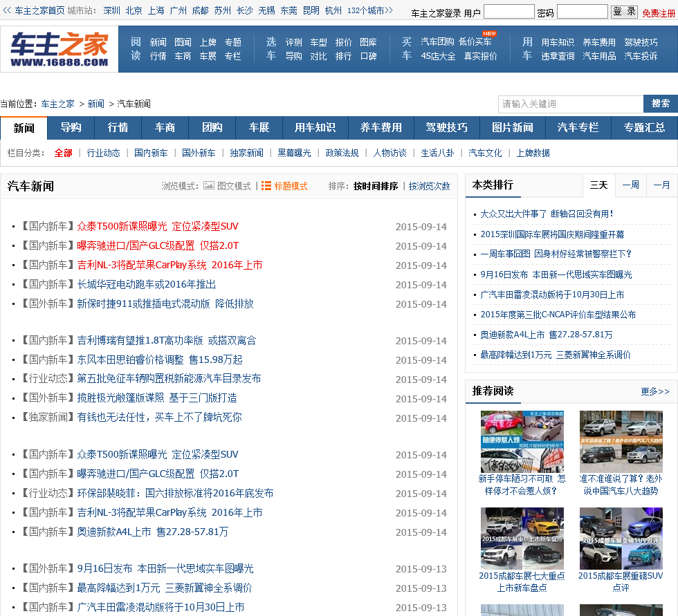Click the username input field
Viewport: 678px width, 616px height.
pyautogui.click(x=509, y=12)
